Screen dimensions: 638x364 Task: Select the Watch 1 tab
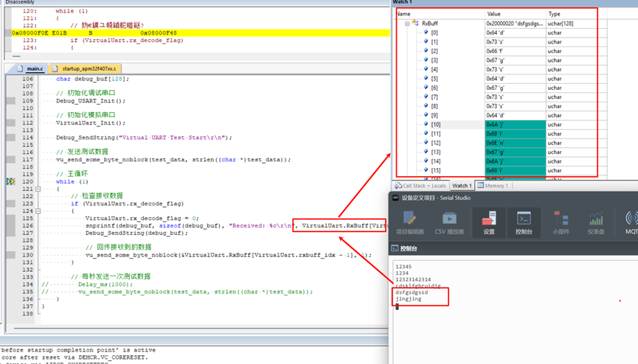point(462,186)
